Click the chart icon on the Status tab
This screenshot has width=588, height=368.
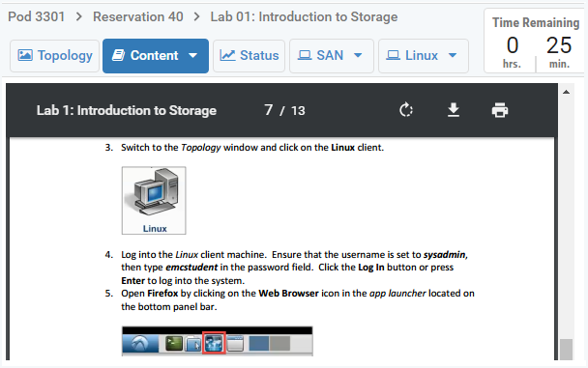pyautogui.click(x=227, y=55)
